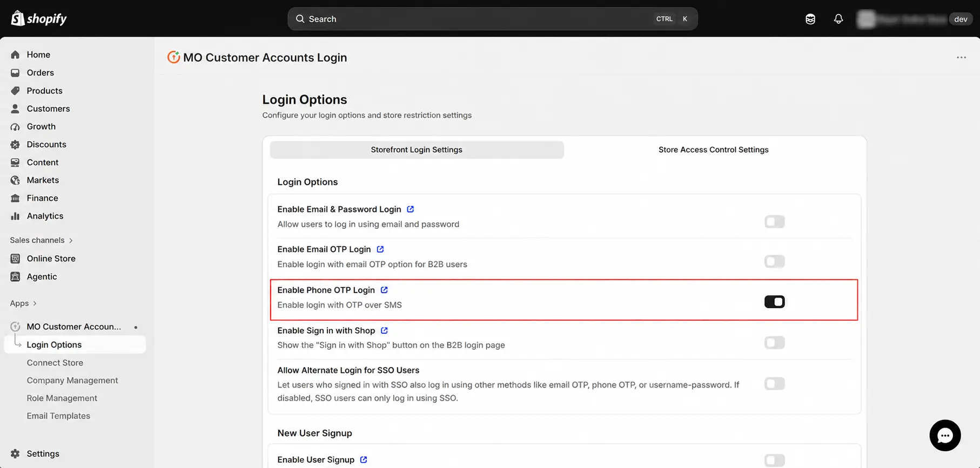Click the Finance bank icon
This screenshot has width=980, height=468.
pos(15,198)
